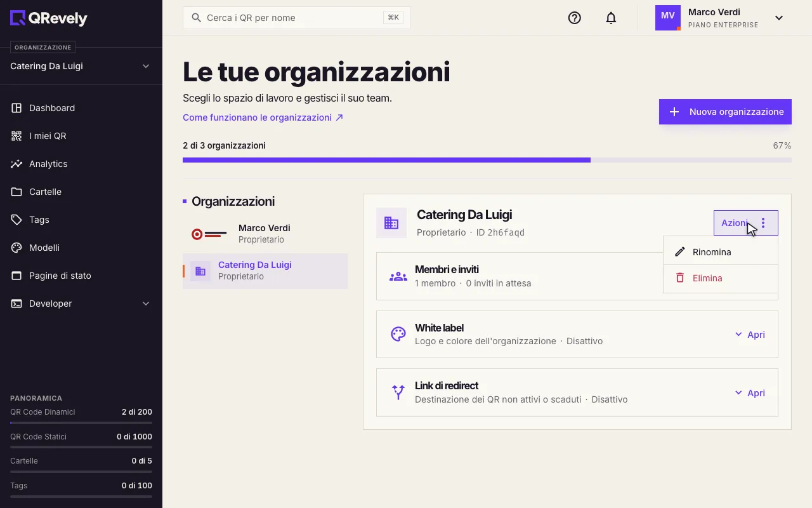Expand Link di redirect with its Apri button
Image resolution: width=812 pixels, height=508 pixels.
750,393
